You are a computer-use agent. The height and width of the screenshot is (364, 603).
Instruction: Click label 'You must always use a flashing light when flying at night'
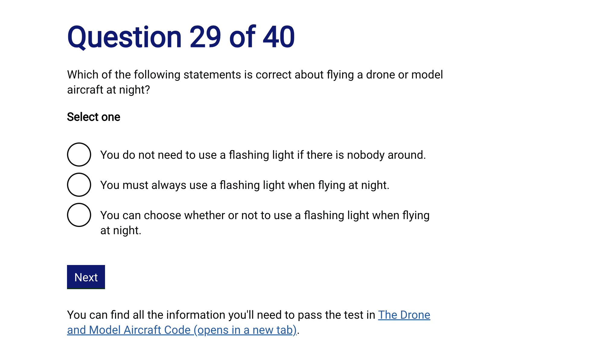244,185
